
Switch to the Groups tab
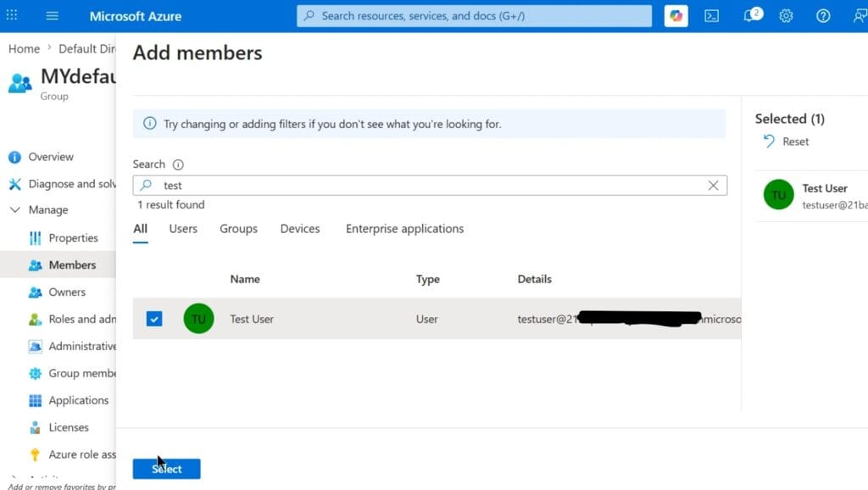238,229
